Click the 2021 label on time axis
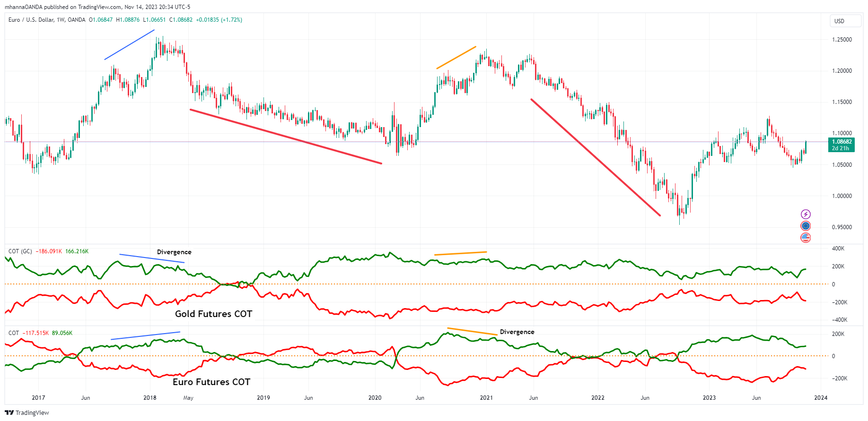 click(x=486, y=398)
